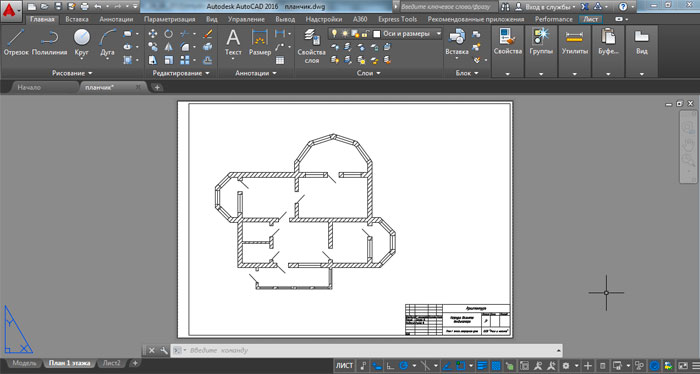
Task: Toggle Ortho mode in the status bar
Action: coord(390,366)
